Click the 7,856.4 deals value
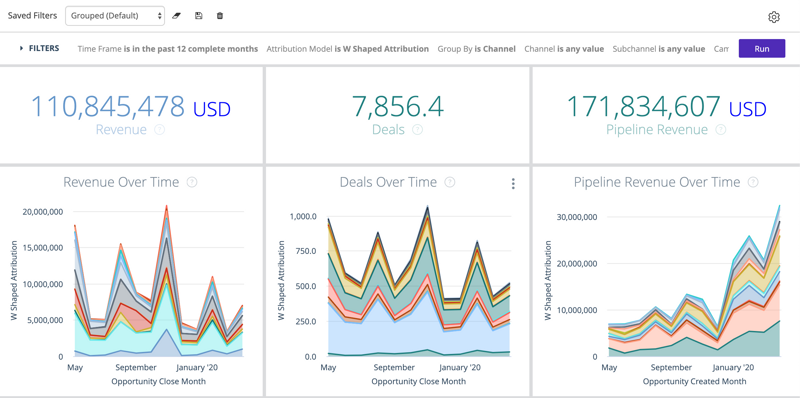 tap(397, 107)
